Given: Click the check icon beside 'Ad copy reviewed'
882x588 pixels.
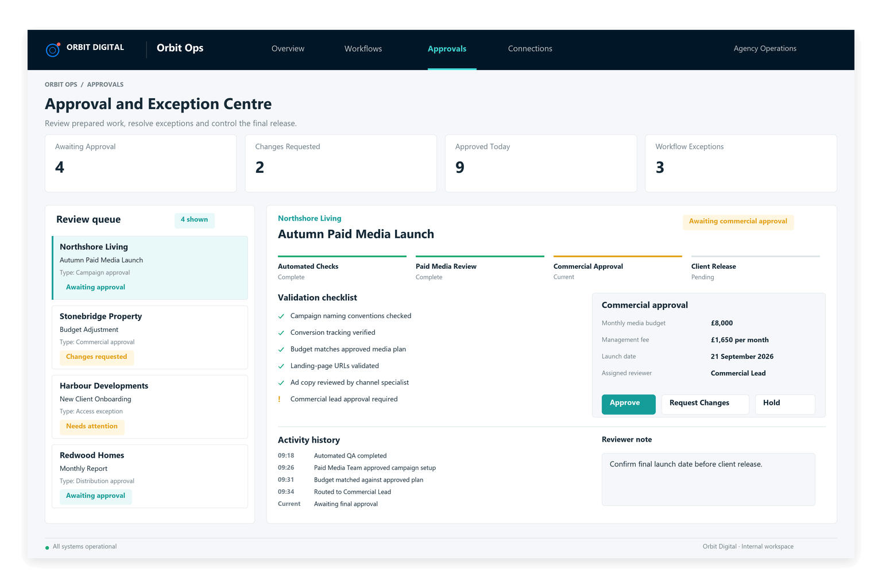Looking at the screenshot, I should tap(281, 383).
